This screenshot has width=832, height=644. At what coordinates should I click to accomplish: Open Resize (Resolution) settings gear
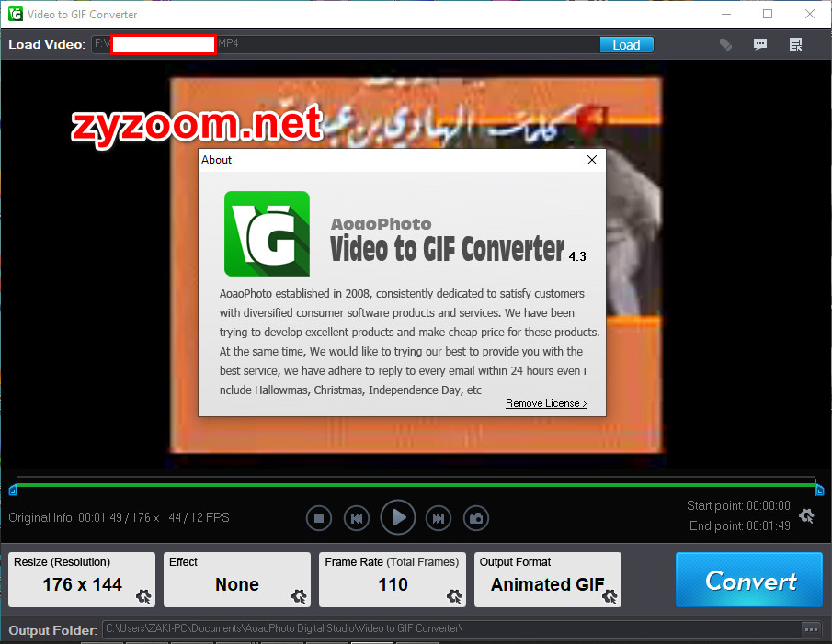(x=143, y=596)
